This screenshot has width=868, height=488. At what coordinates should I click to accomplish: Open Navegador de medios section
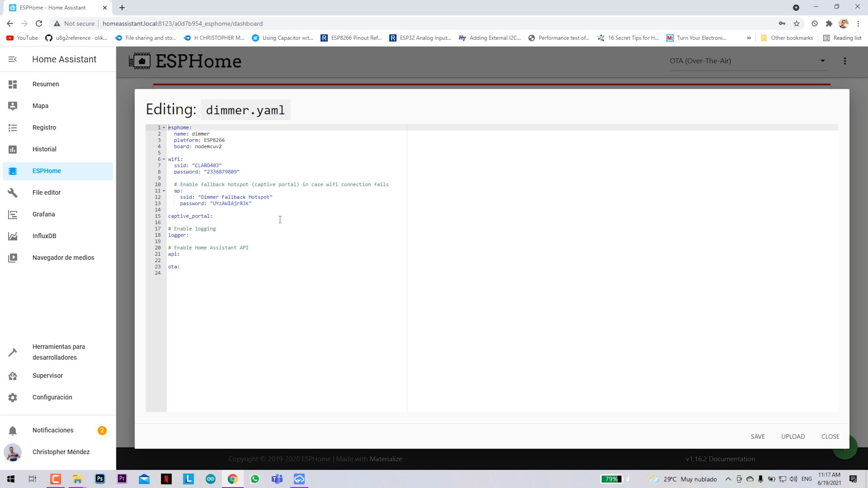point(63,258)
